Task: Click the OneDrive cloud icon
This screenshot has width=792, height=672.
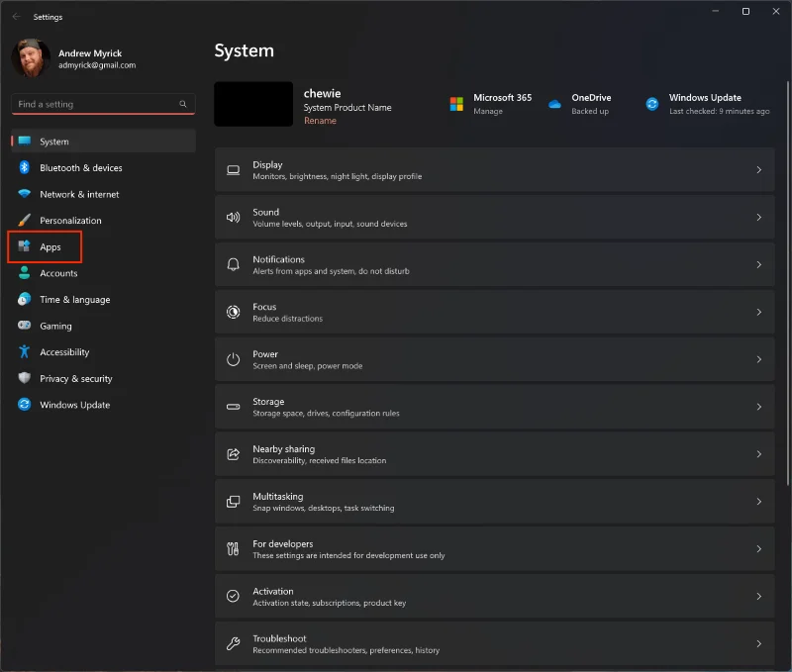Action: 554,104
